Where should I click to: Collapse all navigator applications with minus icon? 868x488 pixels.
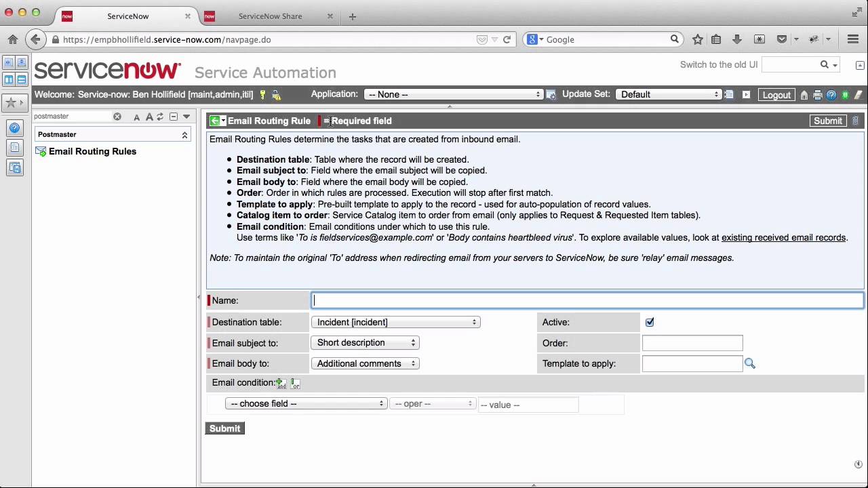[174, 117]
